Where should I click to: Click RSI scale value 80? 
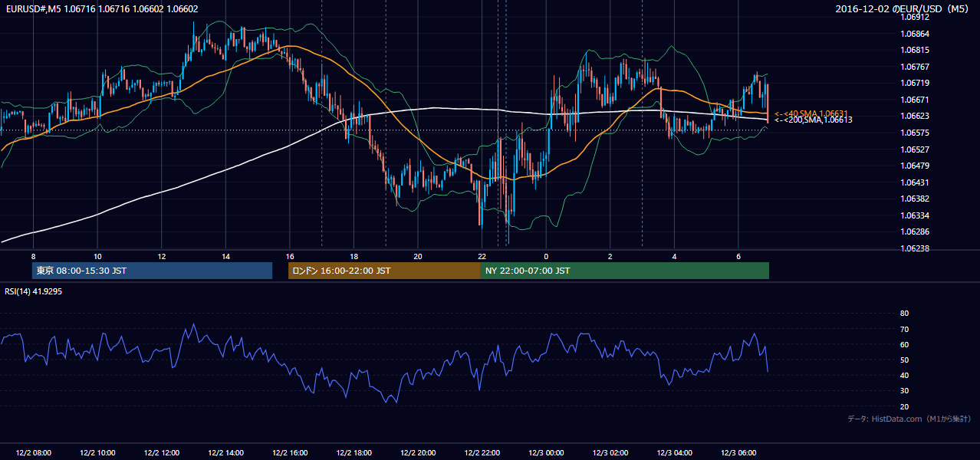point(904,314)
